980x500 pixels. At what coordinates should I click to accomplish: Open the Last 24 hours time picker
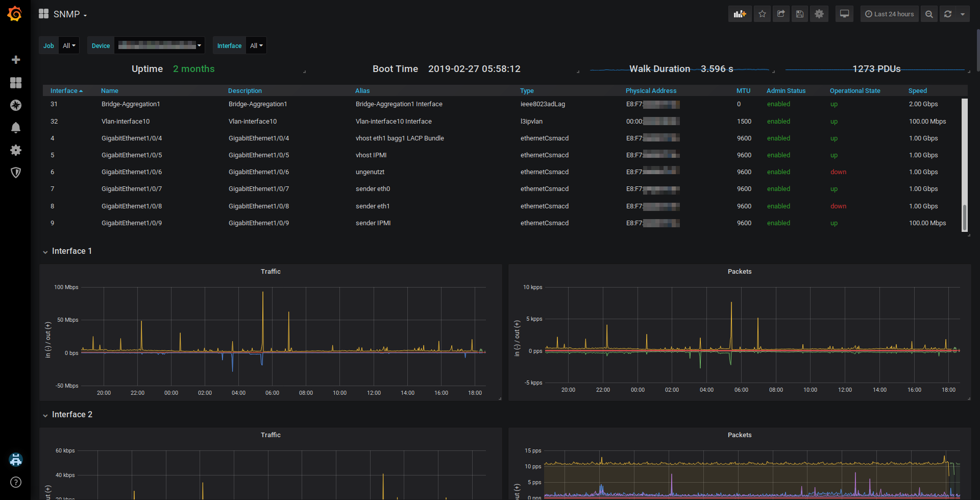point(889,14)
